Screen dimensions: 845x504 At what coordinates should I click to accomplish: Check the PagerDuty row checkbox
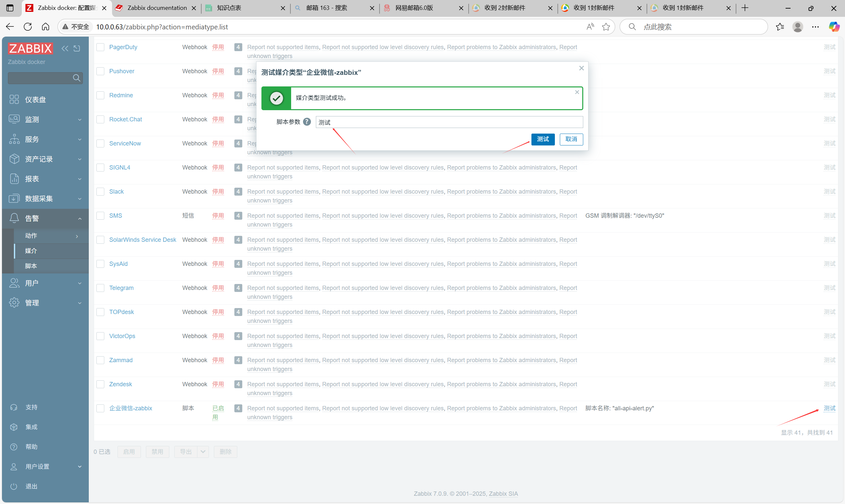tap(100, 47)
